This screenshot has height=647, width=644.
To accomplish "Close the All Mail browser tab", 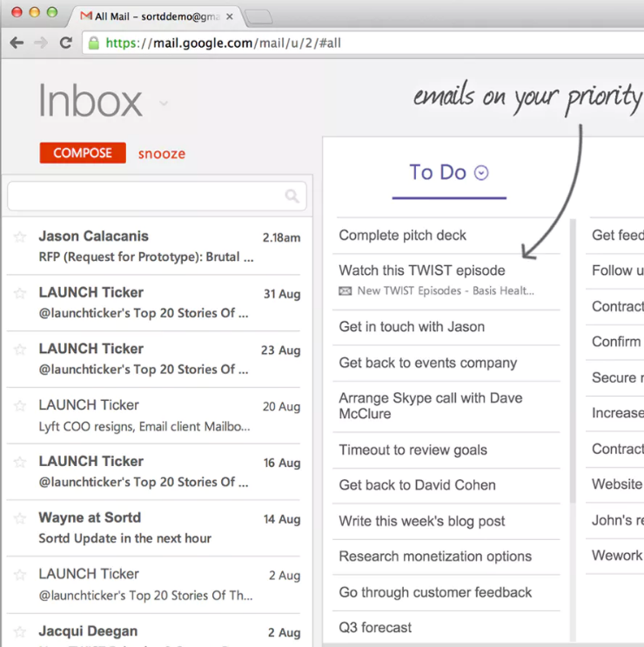I will [x=230, y=17].
